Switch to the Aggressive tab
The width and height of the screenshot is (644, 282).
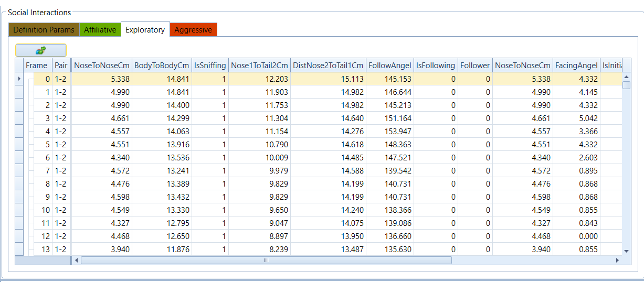(x=193, y=30)
